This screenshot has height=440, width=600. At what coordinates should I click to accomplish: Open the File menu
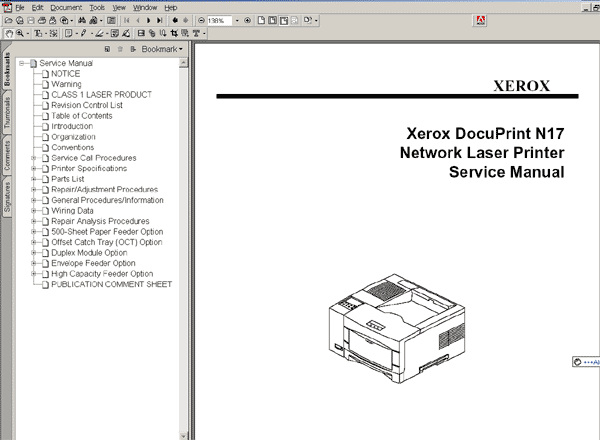(x=20, y=7)
